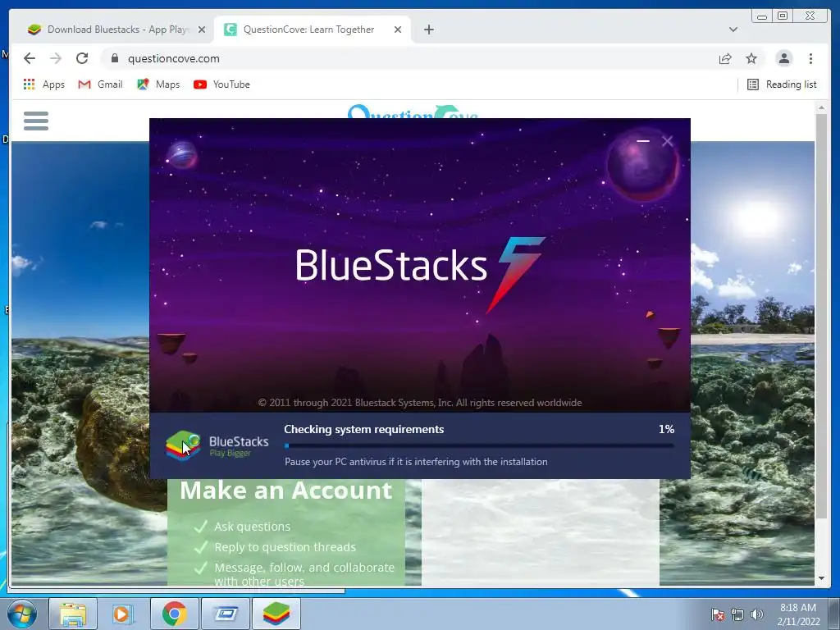Image resolution: width=840 pixels, height=630 pixels.
Task: Minimize the Chrome window
Action: pyautogui.click(x=762, y=16)
